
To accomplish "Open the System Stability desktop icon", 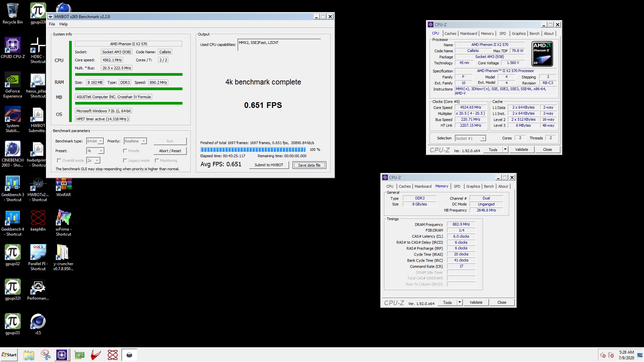I will [x=12, y=119].
